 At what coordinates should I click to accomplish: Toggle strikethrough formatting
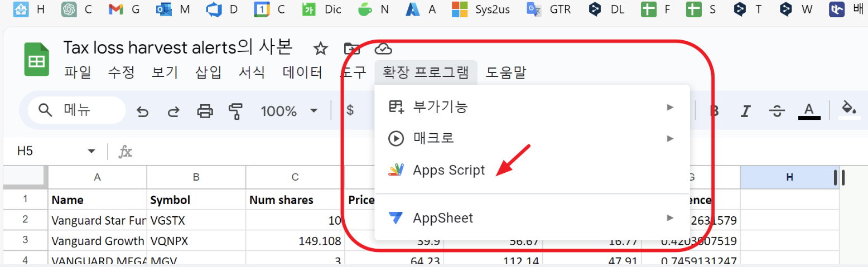777,111
